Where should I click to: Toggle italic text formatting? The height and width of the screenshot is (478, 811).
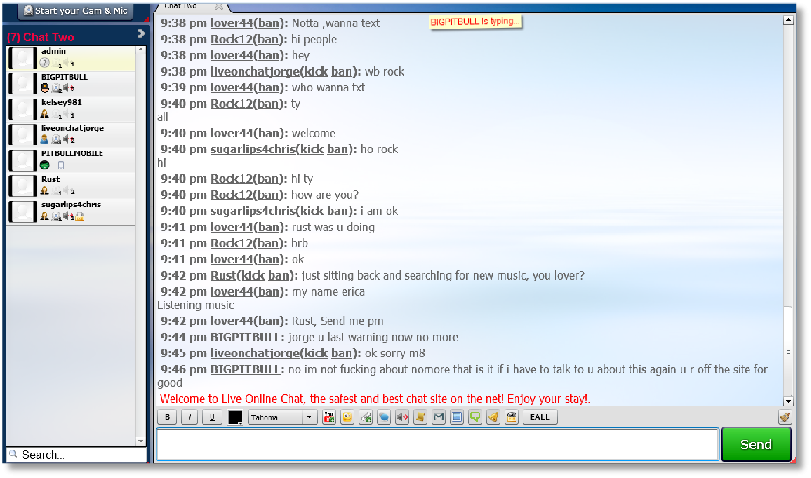click(189, 417)
